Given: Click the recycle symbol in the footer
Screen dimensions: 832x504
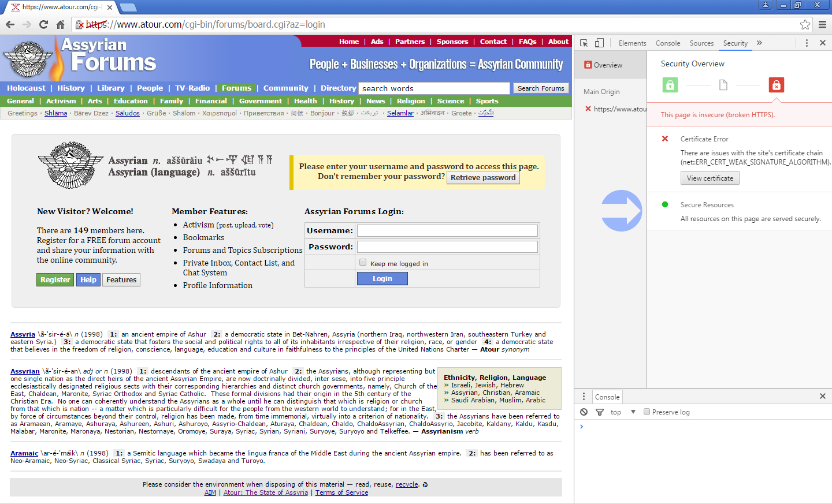Looking at the screenshot, I should pyautogui.click(x=425, y=484).
